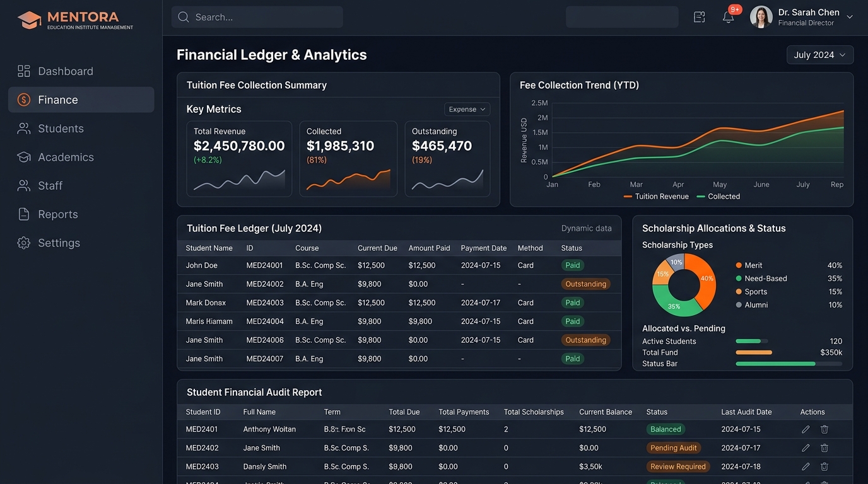
Task: Click the Reports document icon
Action: [24, 214]
